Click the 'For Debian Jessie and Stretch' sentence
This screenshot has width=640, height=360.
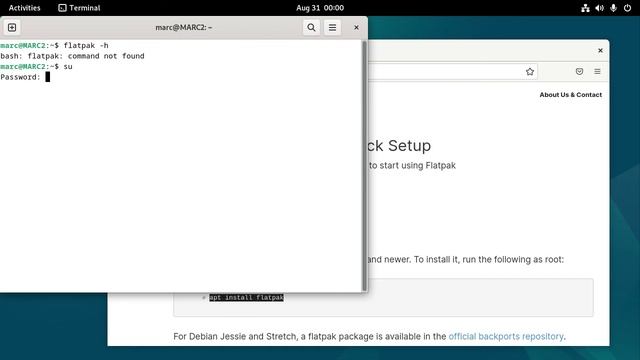369,336
